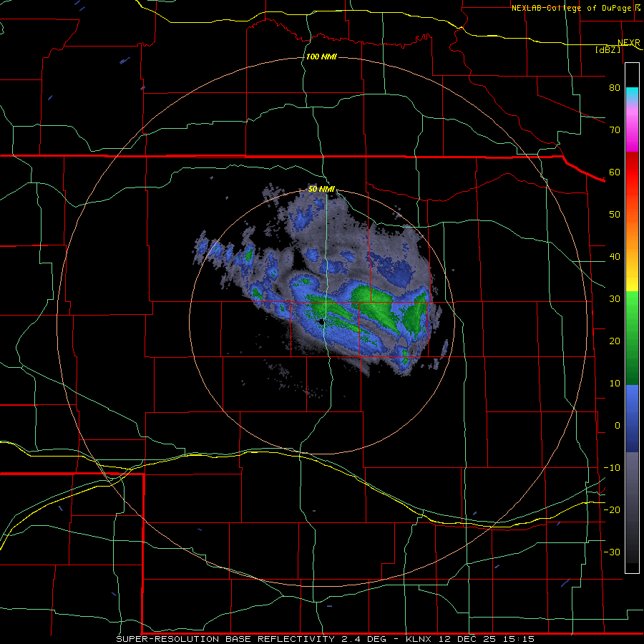Viewport: 644px width, 644px height.
Task: Click the bottom Super-Resolution Base Reflectivity caption
Action: 326,639
